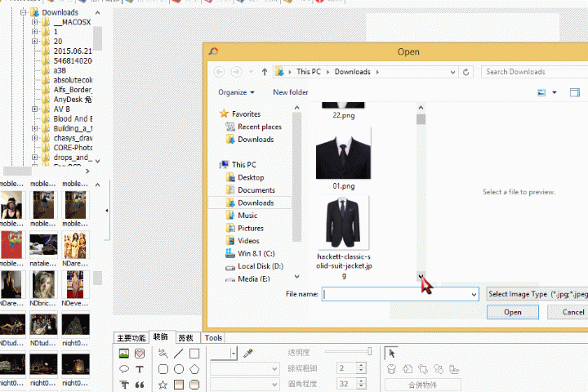This screenshot has height=392, width=588.
Task: Click New folder in dialog
Action: click(291, 92)
